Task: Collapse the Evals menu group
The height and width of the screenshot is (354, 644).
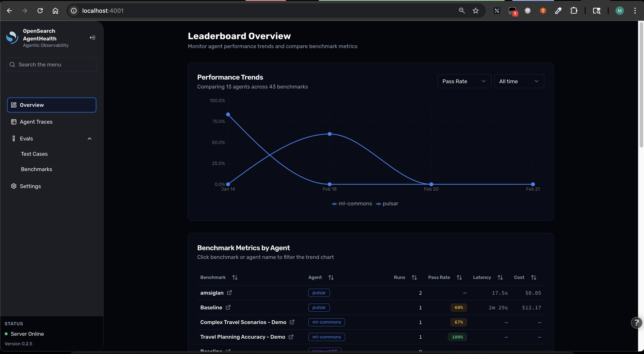Action: click(90, 138)
